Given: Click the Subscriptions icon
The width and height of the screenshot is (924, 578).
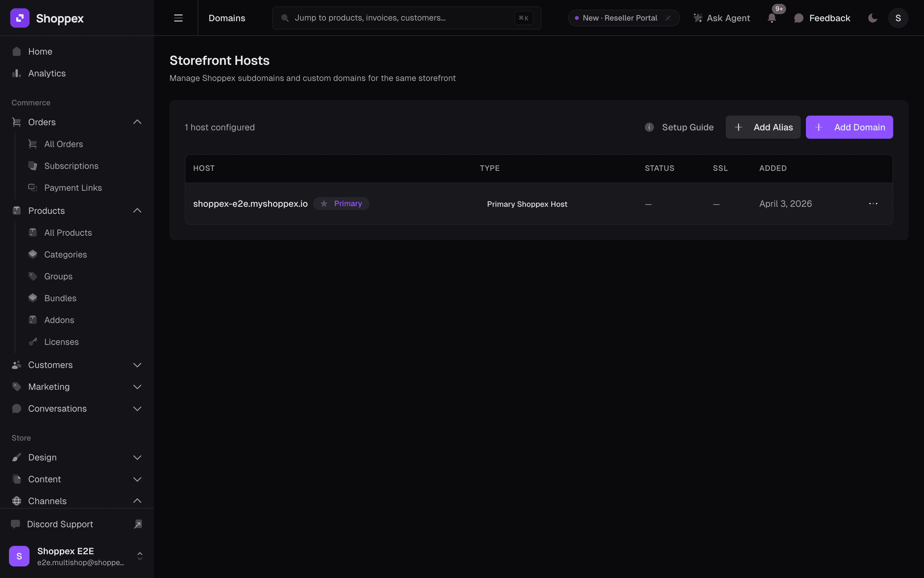Looking at the screenshot, I should [33, 166].
